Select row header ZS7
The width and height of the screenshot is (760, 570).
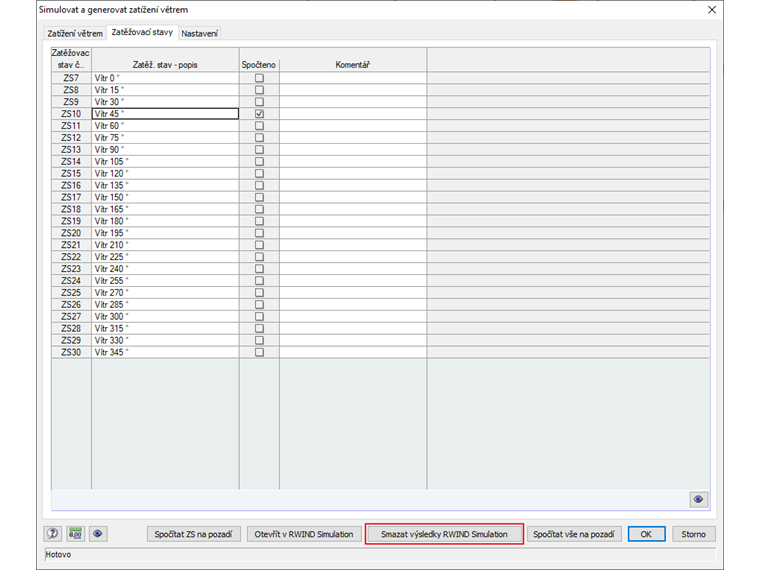click(x=71, y=78)
